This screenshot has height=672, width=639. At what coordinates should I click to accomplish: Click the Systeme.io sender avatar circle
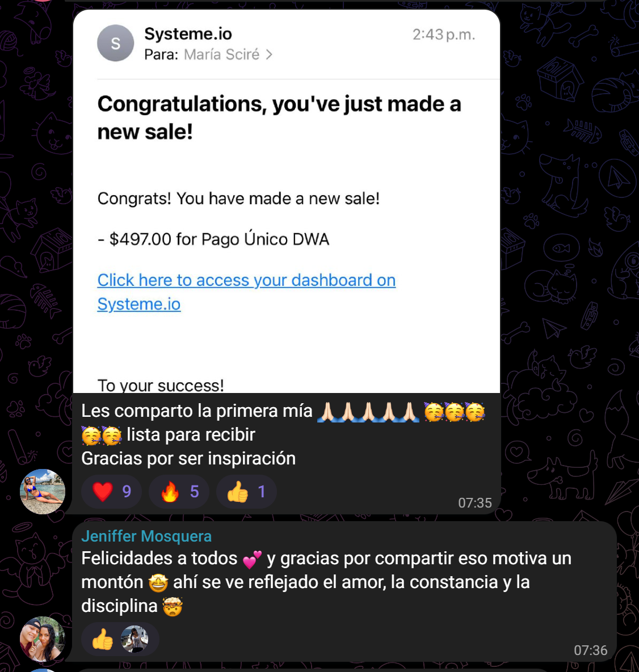tap(115, 43)
